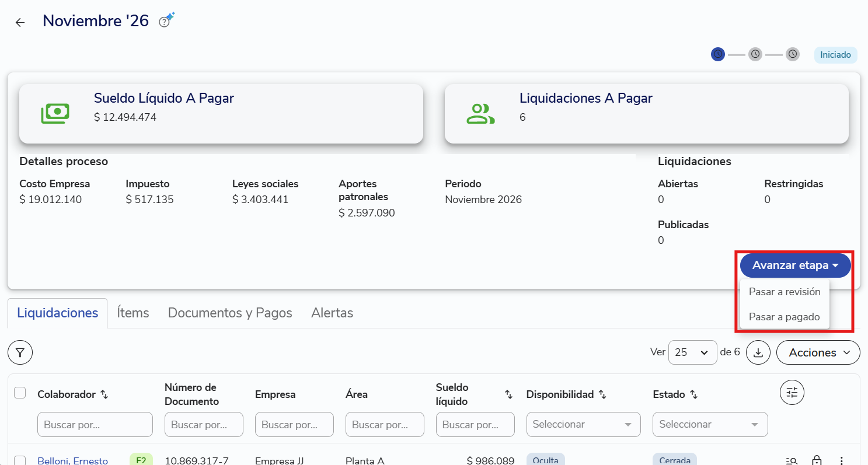Open the Documentos y Pagos tab

pyautogui.click(x=230, y=313)
